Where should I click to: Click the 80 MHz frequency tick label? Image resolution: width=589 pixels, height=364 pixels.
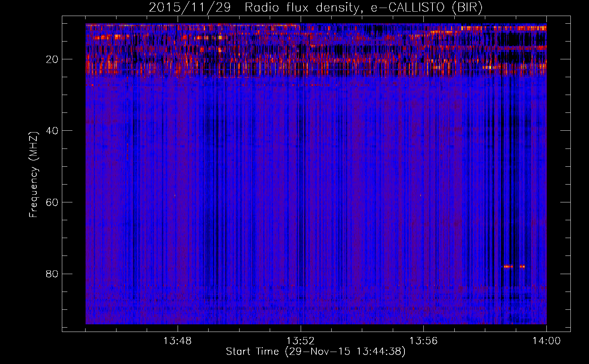(x=52, y=274)
